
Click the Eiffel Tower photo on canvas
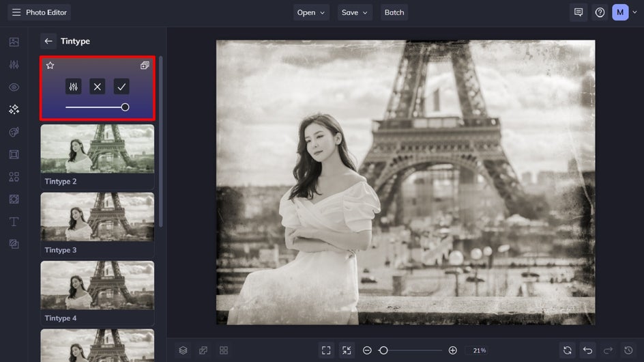coord(406,182)
